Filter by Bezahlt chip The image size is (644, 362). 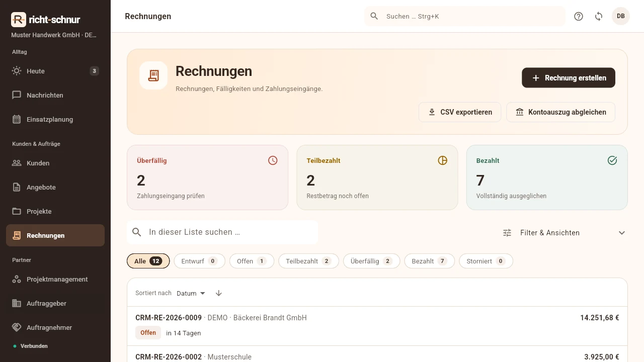point(429,261)
